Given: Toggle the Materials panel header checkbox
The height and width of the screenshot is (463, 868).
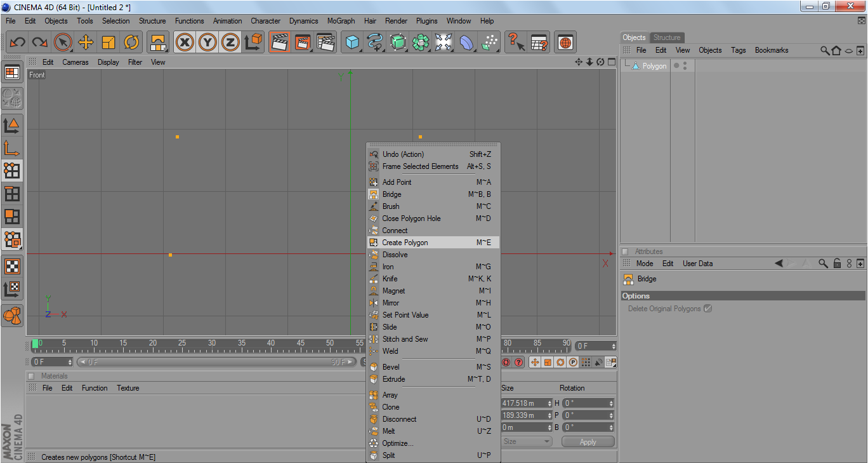Looking at the screenshot, I should (32, 376).
